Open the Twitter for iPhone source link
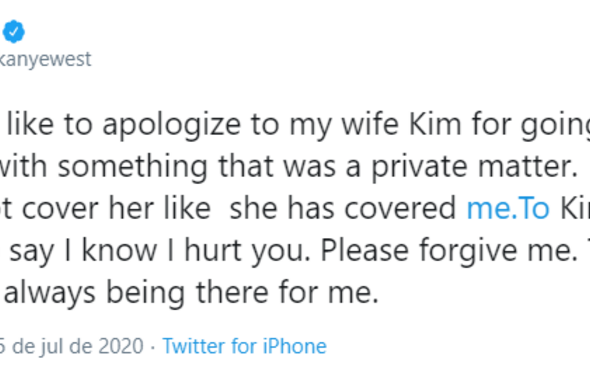Viewport: 590px width, 373px height. tap(244, 346)
